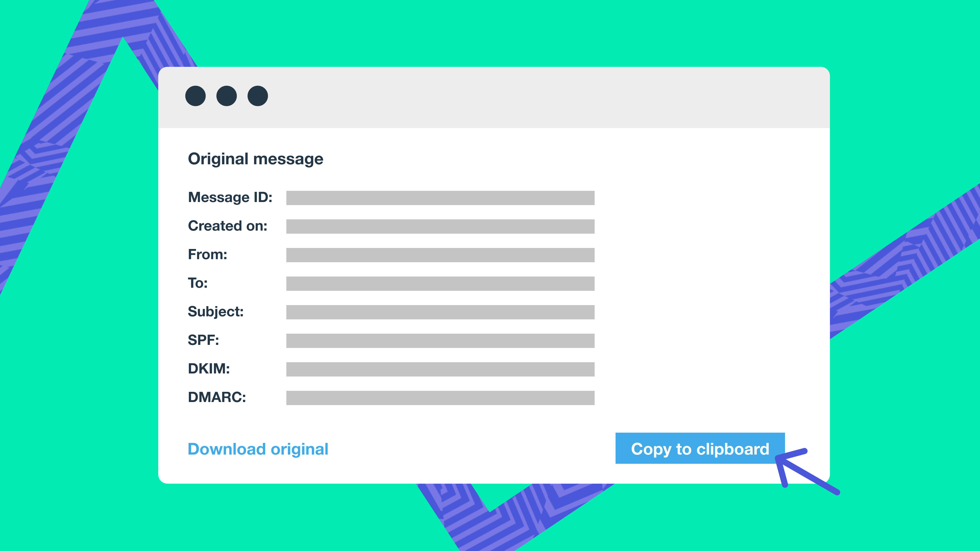Click the SPF: label

click(204, 340)
